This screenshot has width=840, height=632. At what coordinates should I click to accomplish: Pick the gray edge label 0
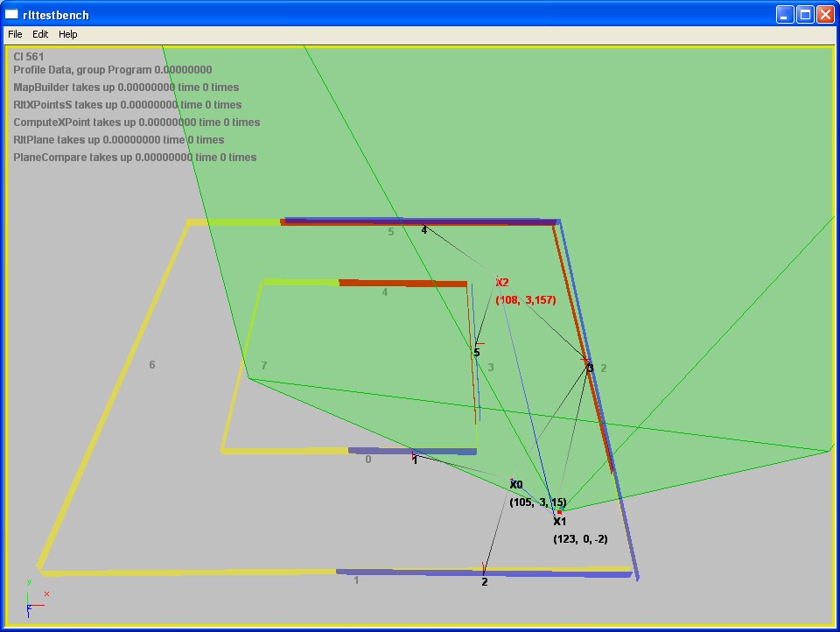[367, 460]
